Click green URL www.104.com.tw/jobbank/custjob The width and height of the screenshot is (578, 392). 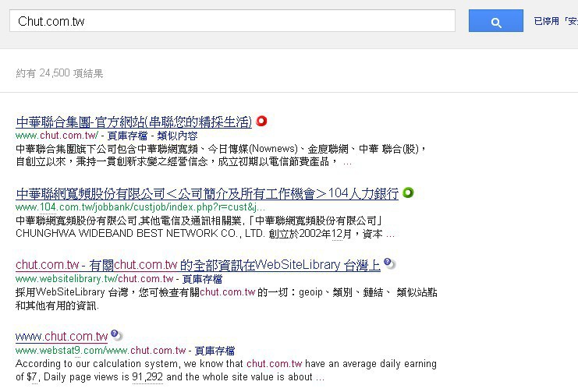point(140,207)
